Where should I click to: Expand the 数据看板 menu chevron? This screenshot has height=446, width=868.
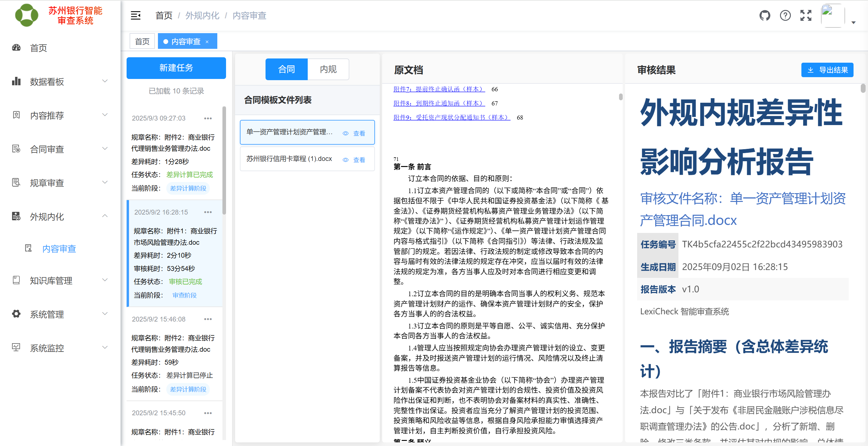coord(105,81)
